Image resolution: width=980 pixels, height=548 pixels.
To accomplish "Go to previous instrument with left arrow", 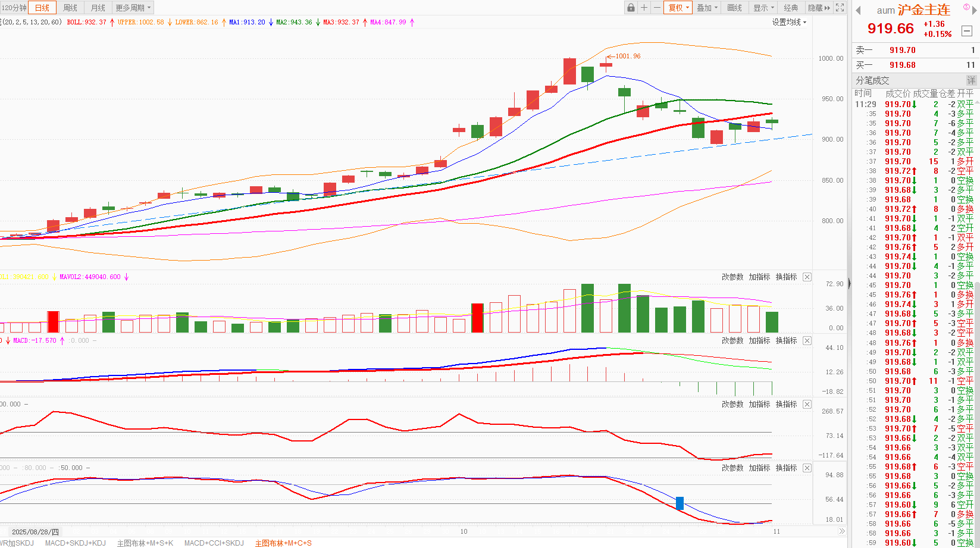I will pos(858,10).
